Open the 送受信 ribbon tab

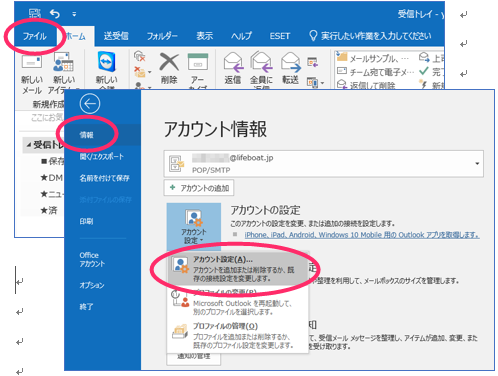(116, 36)
